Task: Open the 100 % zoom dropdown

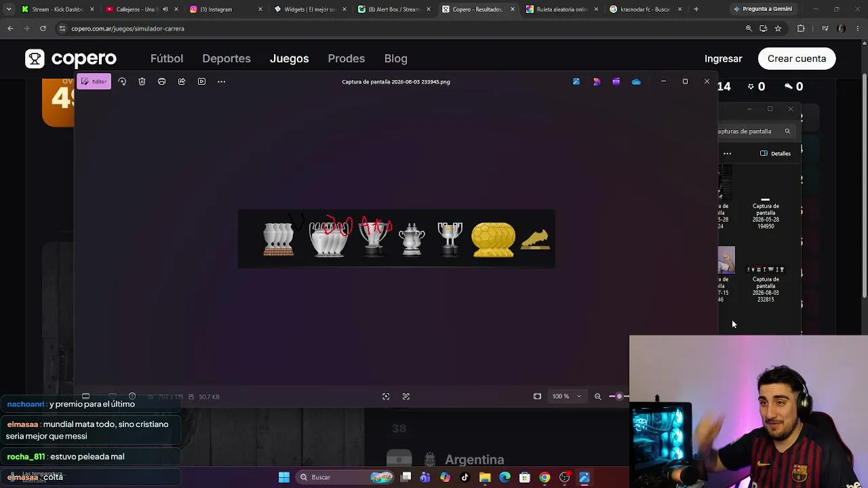Action: pos(567,396)
